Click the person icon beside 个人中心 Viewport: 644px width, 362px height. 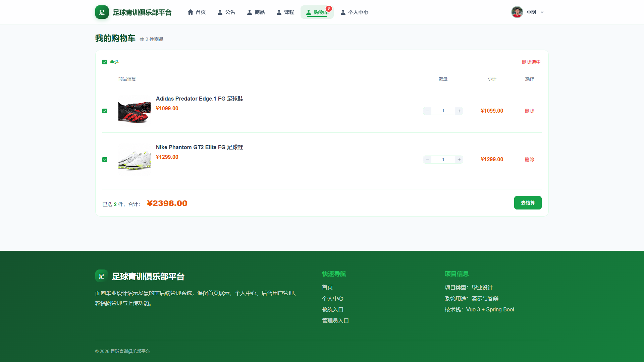click(343, 12)
